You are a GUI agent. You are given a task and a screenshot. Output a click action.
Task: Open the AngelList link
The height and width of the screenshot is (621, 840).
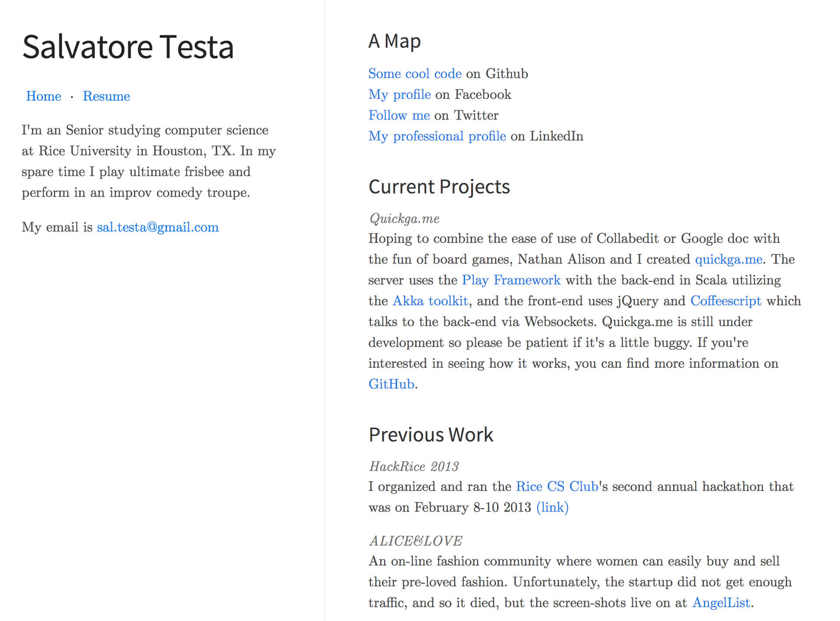(721, 603)
